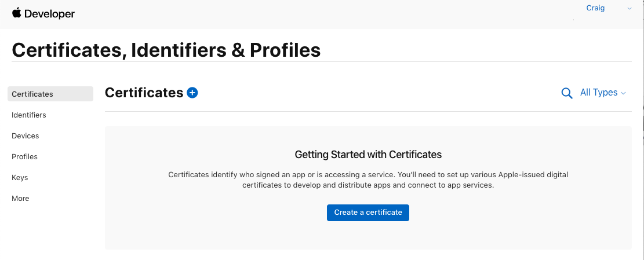Select Certificates in the sidebar

(x=50, y=94)
